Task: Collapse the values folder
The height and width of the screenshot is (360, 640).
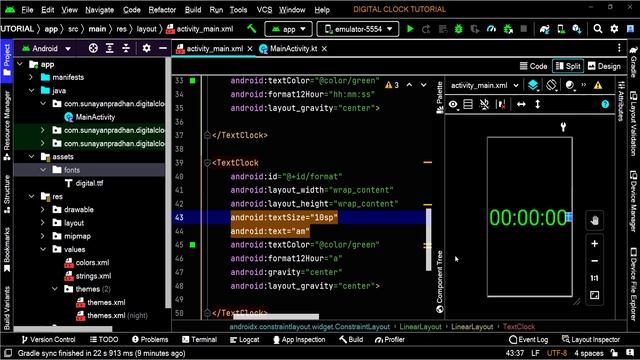Action: [43, 249]
